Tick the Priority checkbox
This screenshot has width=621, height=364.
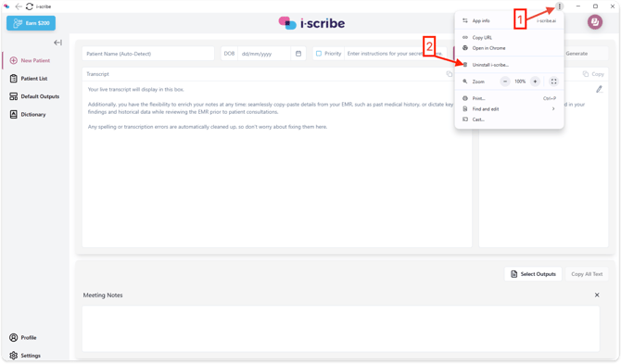pos(319,54)
